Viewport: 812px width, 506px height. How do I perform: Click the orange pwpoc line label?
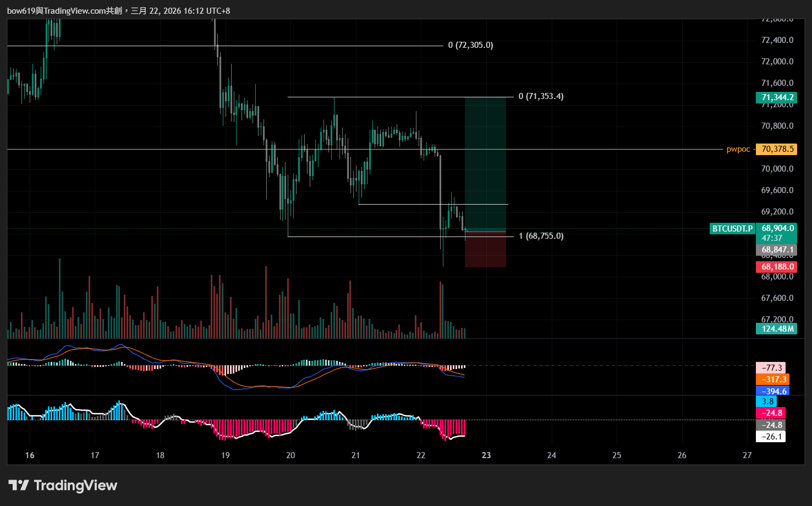tap(738, 149)
